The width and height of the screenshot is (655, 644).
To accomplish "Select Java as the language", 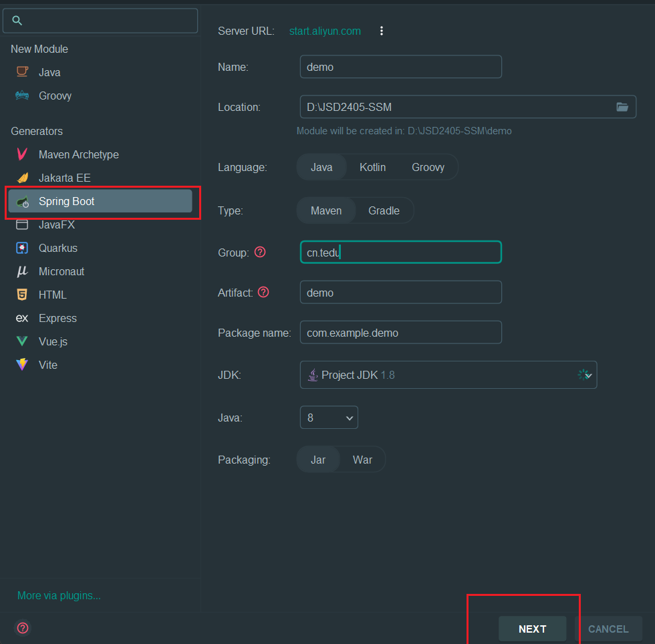I will (321, 167).
